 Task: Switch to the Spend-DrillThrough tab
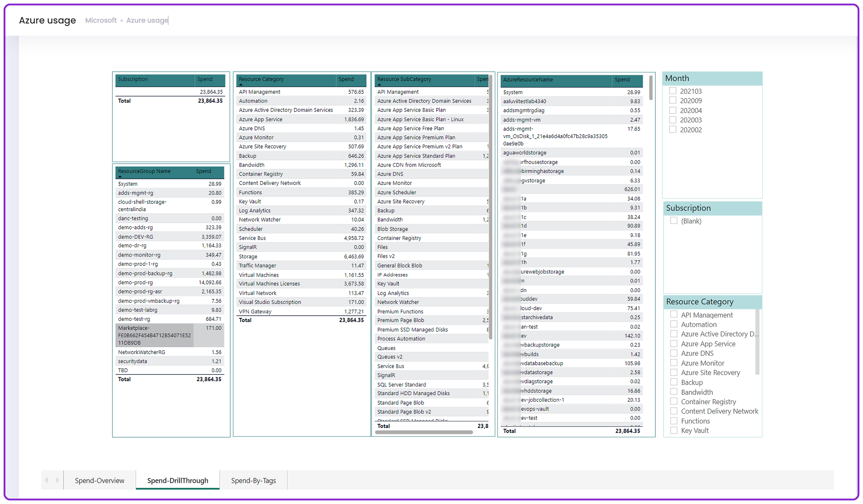pos(177,480)
